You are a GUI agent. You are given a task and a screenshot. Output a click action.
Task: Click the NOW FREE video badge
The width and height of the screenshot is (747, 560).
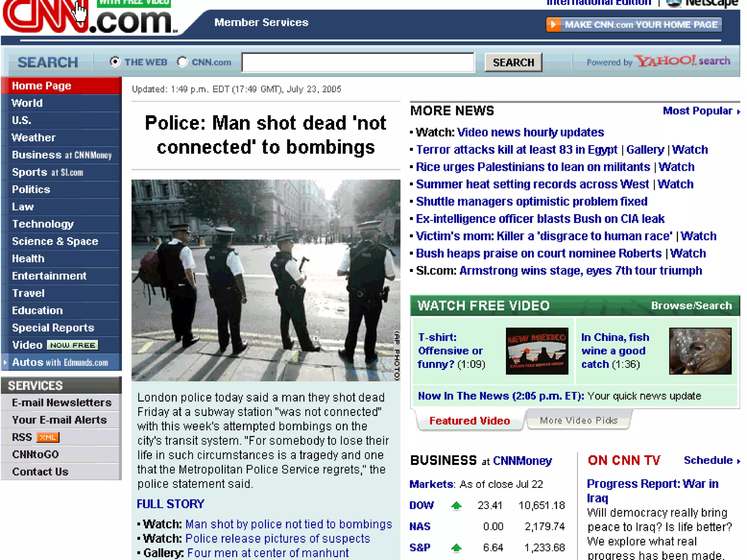pos(73,345)
